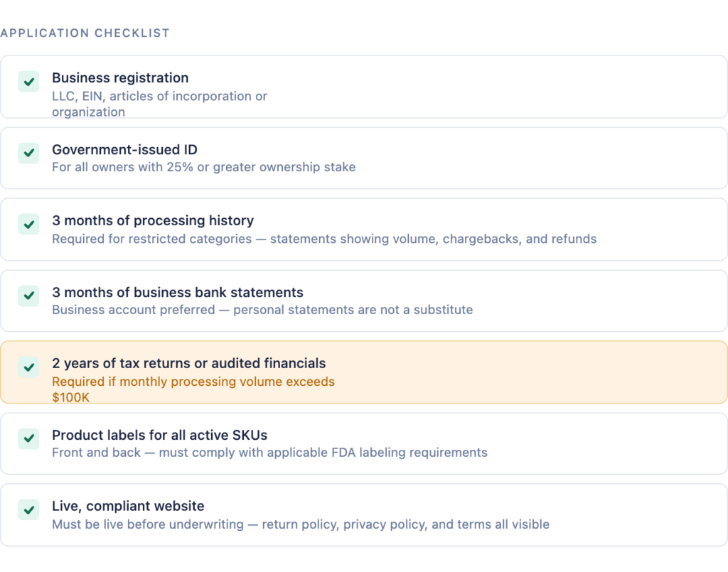Click the personal statements not a substitute text
This screenshot has height=572, width=728.
click(262, 311)
